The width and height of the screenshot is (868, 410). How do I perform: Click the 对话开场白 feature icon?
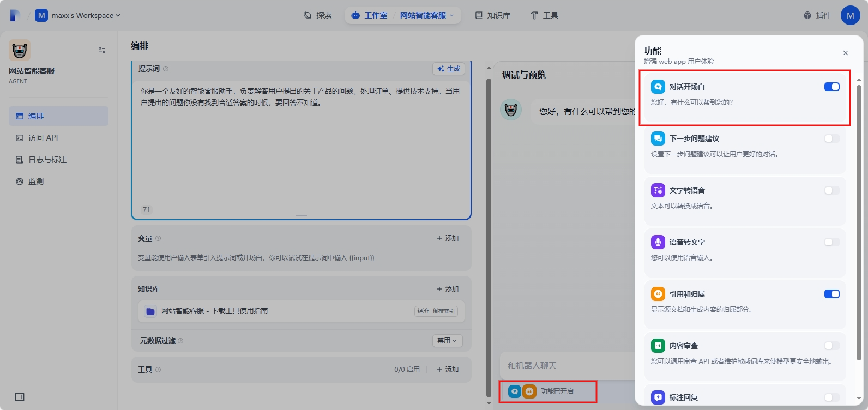click(x=658, y=87)
